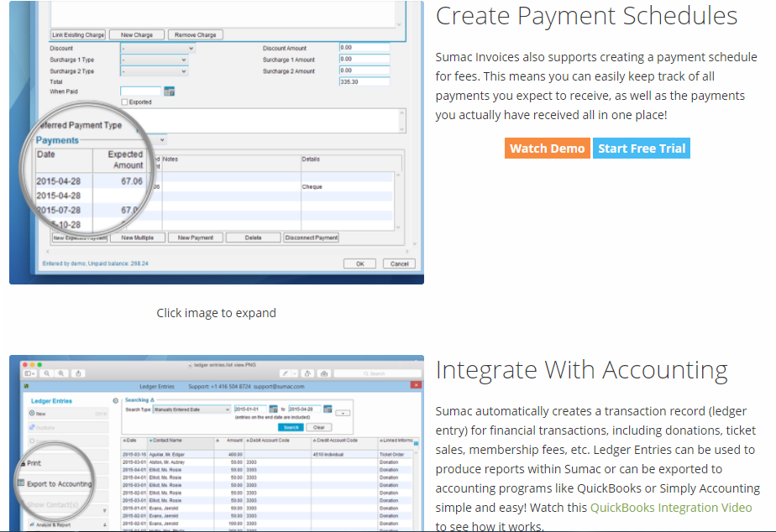Viewport: 776px width, 532px height.
Task: Click the start date field 2015-01-01
Action: tap(250, 409)
